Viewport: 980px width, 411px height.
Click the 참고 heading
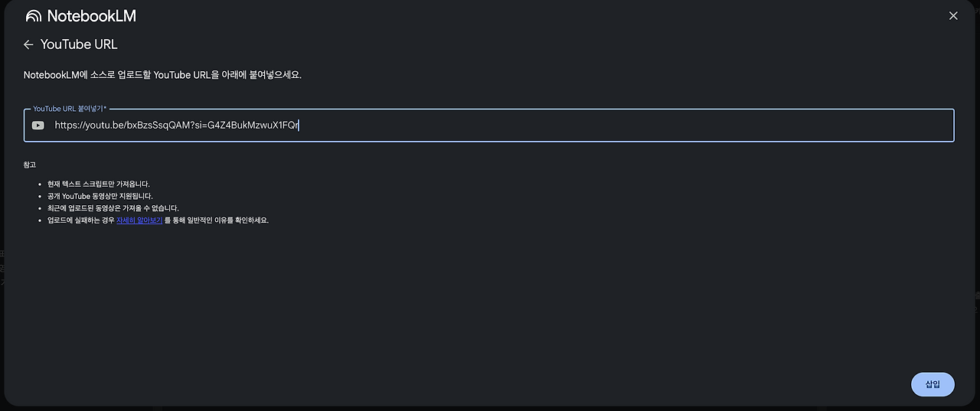click(x=30, y=165)
